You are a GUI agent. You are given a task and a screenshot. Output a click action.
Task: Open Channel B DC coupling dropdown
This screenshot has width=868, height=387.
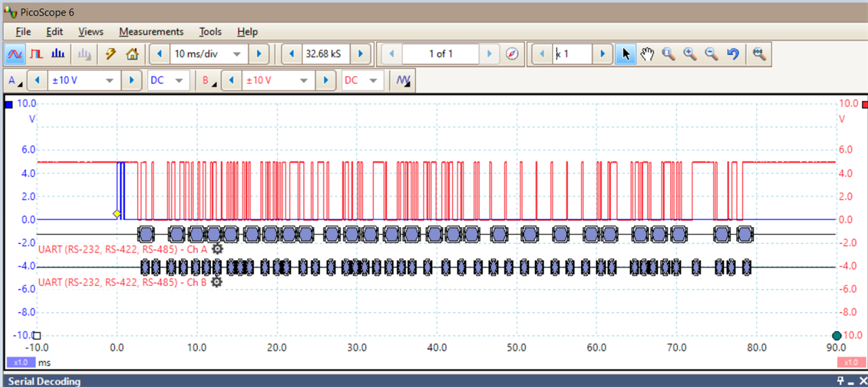pos(374,80)
